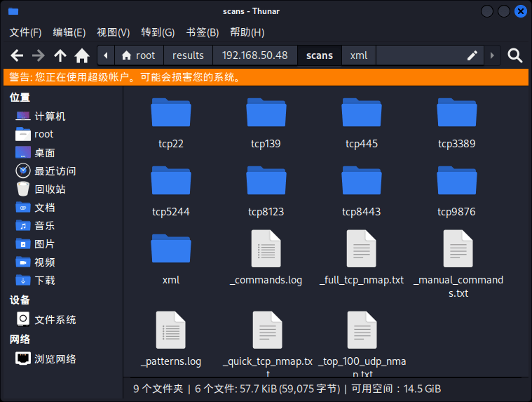This screenshot has height=402, width=532.
Task: Open the 书签(B) menu
Action: (x=203, y=32)
